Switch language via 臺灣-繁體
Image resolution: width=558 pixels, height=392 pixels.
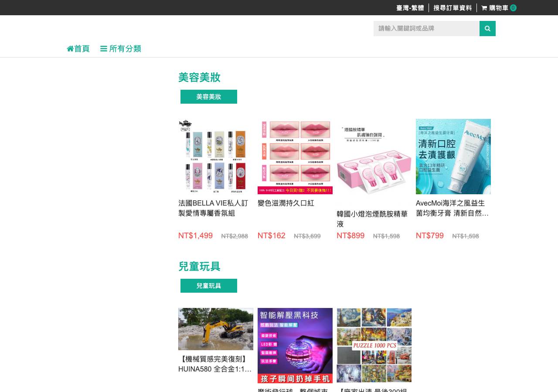tap(410, 8)
